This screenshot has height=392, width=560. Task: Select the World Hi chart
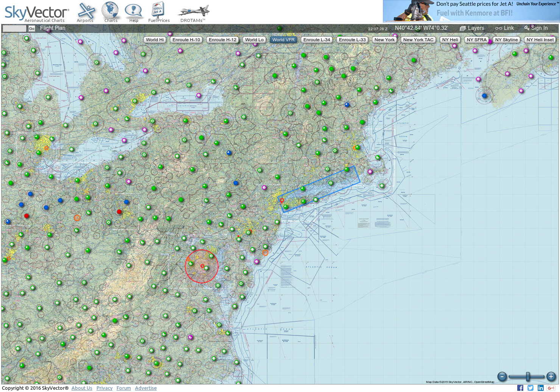(155, 40)
